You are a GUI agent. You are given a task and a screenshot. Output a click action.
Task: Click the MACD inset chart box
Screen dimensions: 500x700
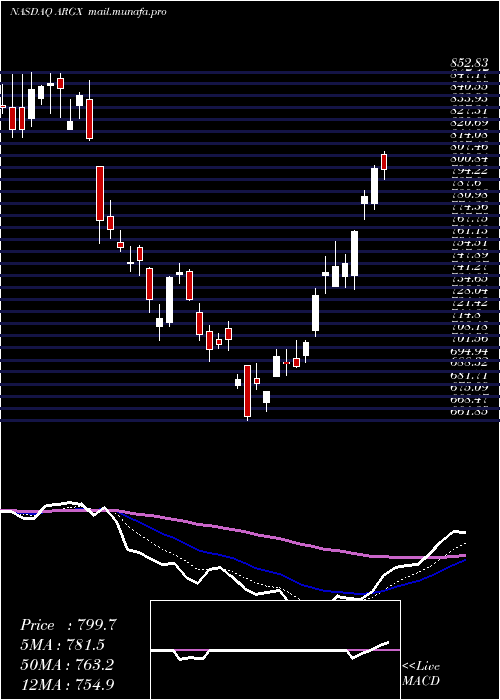(275, 650)
